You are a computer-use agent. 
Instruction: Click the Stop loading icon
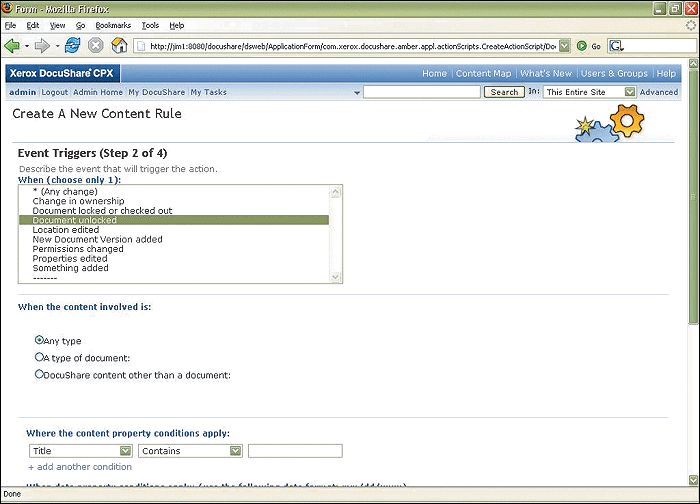coord(96,46)
